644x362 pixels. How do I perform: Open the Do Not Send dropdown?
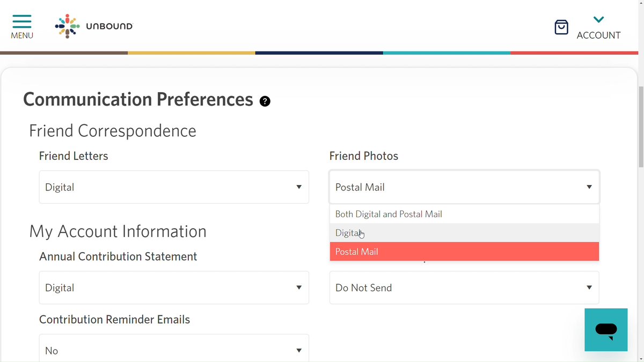[x=464, y=287]
